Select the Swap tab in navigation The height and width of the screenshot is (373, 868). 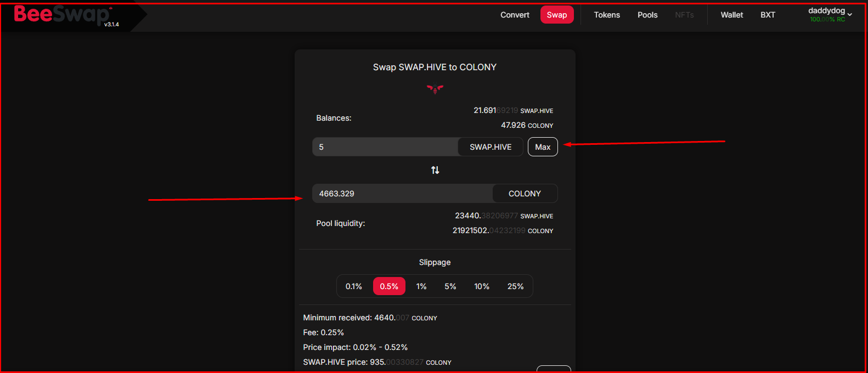(x=557, y=15)
